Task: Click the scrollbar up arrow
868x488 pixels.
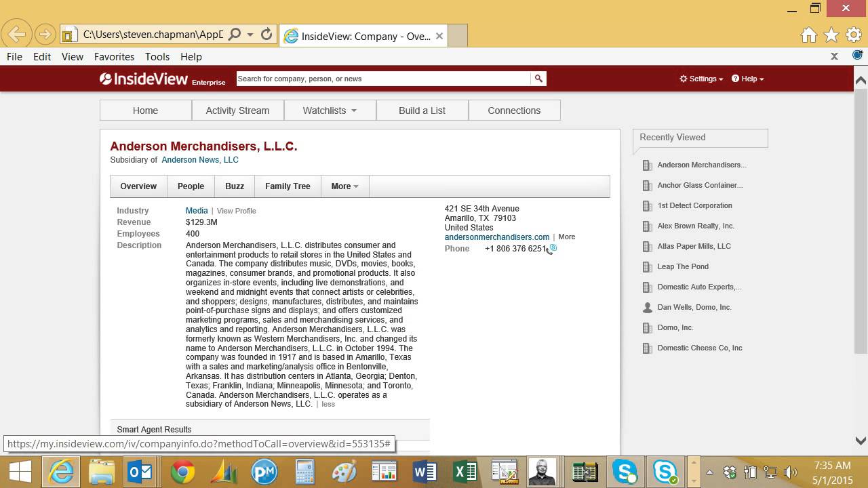Action: coord(861,80)
